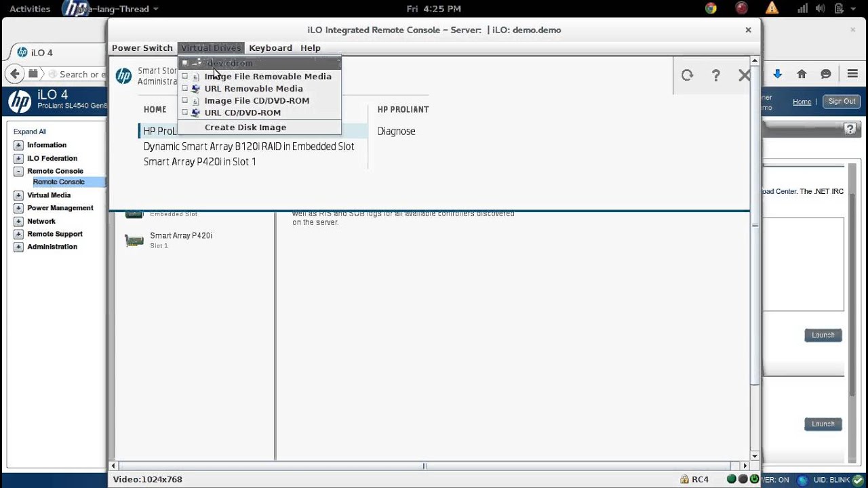Screen dimensions: 868x488
Task: Check the URL CD/DVD-ROM box
Action: point(184,113)
